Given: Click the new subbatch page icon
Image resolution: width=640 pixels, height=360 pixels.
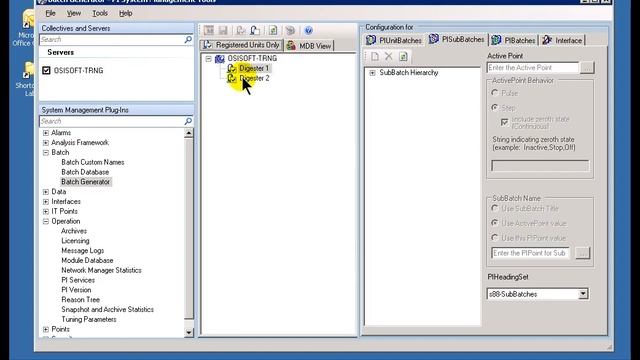Looking at the screenshot, I should tap(375, 56).
